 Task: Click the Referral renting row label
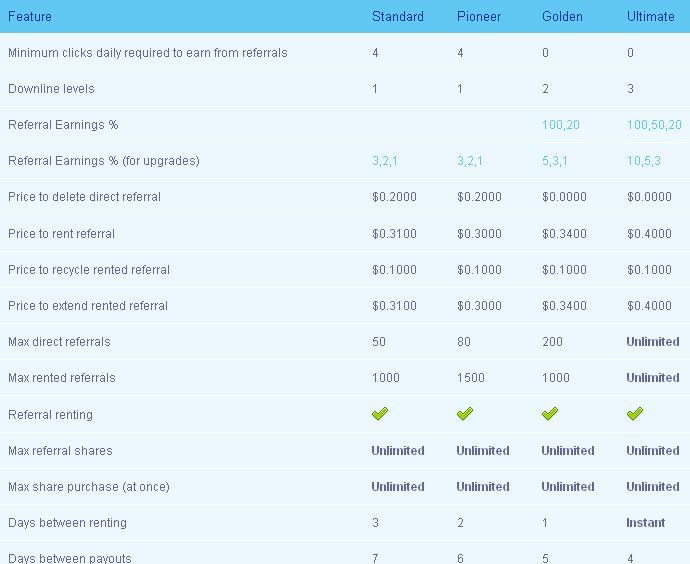pos(51,415)
